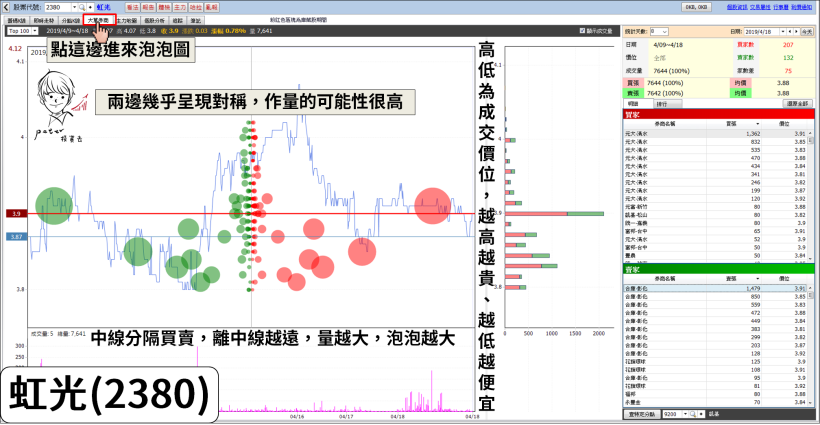Click the 今天 button
Image resolution: width=820 pixels, height=425 pixels.
[807, 31]
